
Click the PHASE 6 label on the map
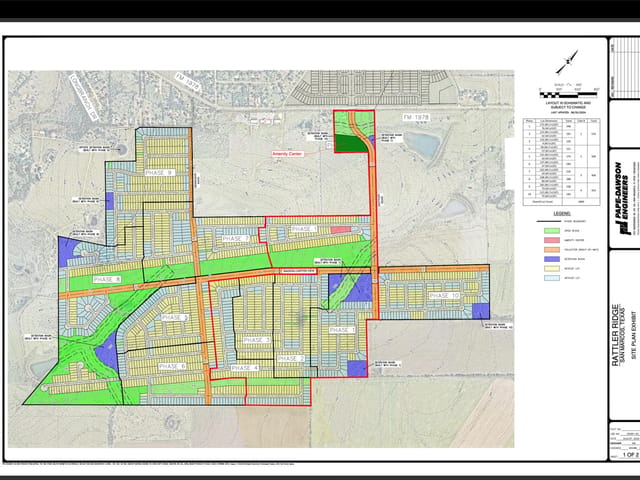coord(172,367)
